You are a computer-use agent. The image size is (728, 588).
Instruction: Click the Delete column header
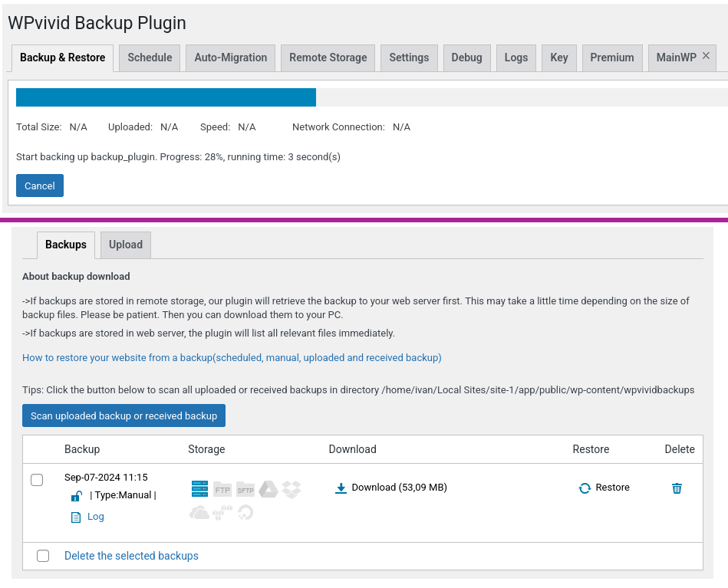tap(680, 449)
